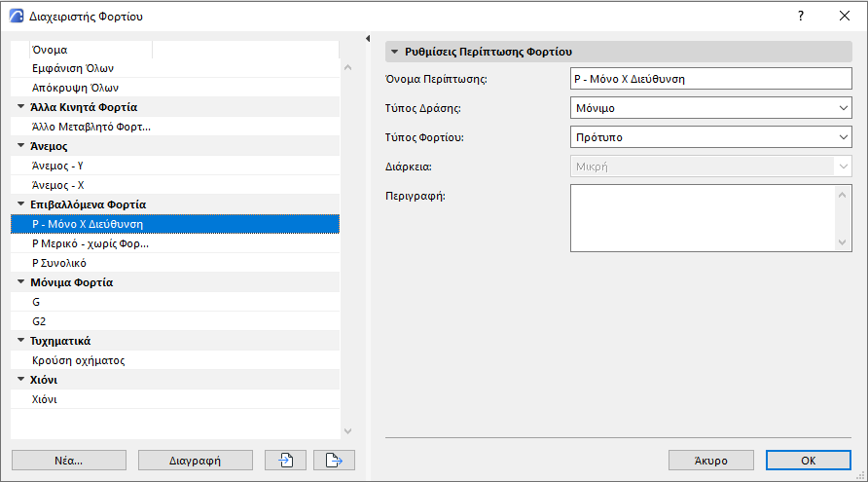Select the Άνεμος - Y load case
The image size is (868, 482).
point(57,166)
